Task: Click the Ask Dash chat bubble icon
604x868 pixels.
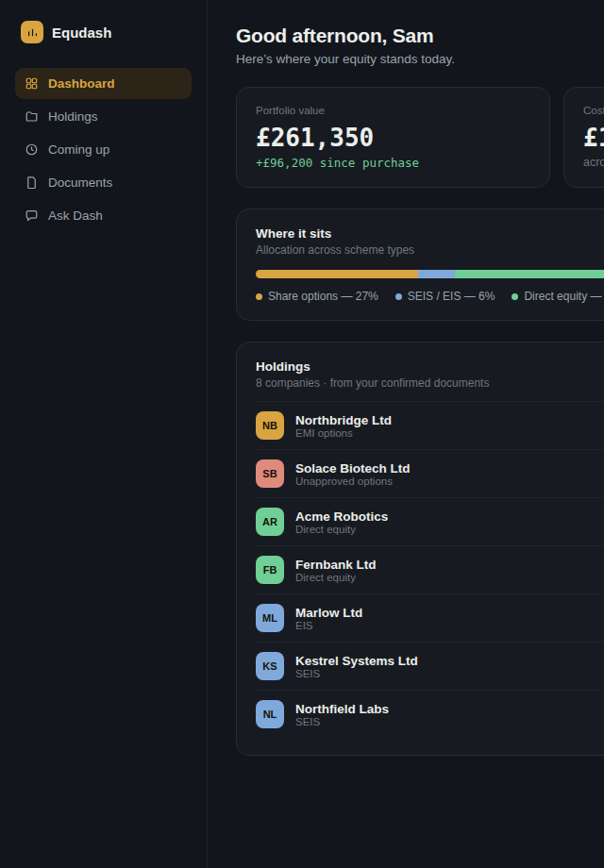Action: [x=31, y=215]
